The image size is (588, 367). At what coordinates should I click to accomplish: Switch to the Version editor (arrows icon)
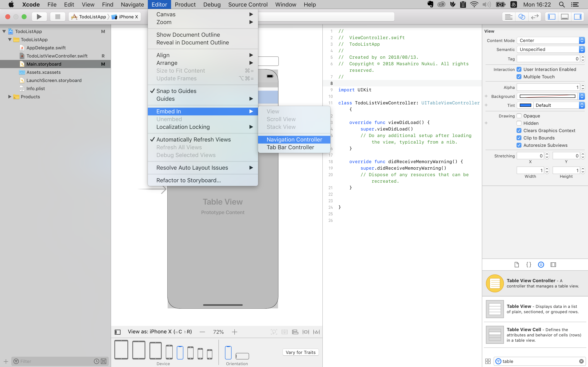(535, 17)
